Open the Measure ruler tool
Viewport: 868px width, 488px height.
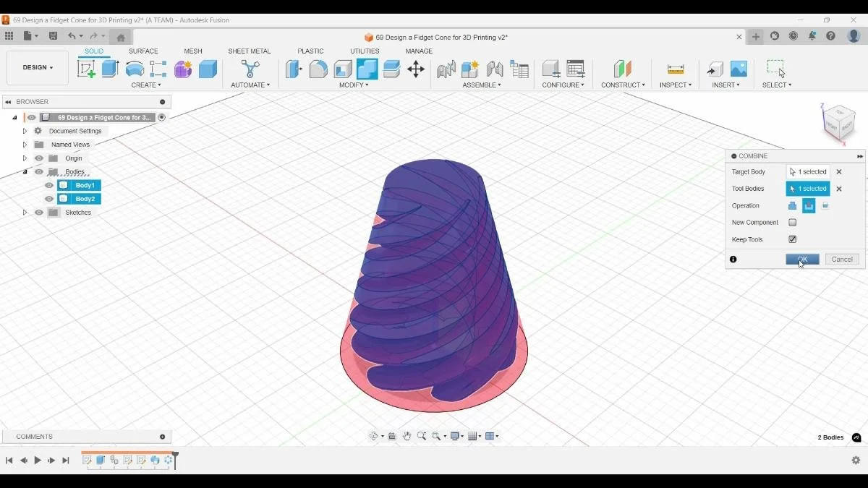676,69
